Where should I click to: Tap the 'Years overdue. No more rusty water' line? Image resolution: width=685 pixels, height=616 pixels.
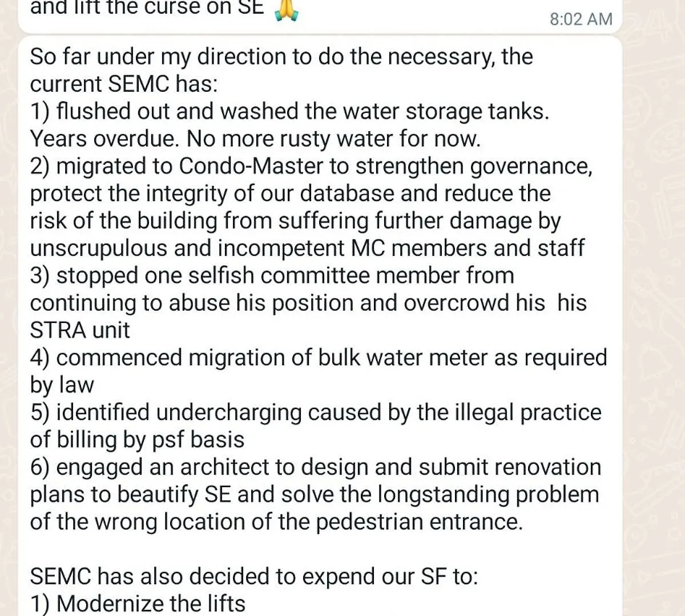click(255, 139)
